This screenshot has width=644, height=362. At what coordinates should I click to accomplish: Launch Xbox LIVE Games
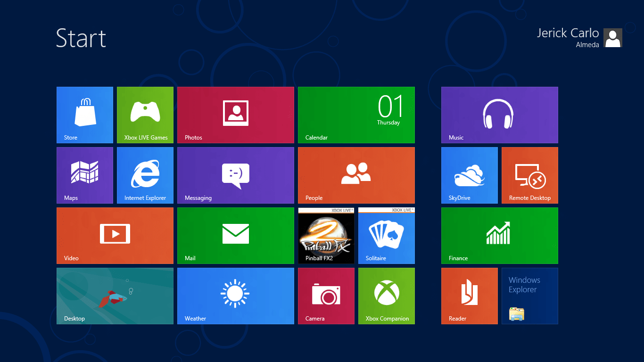[145, 115]
